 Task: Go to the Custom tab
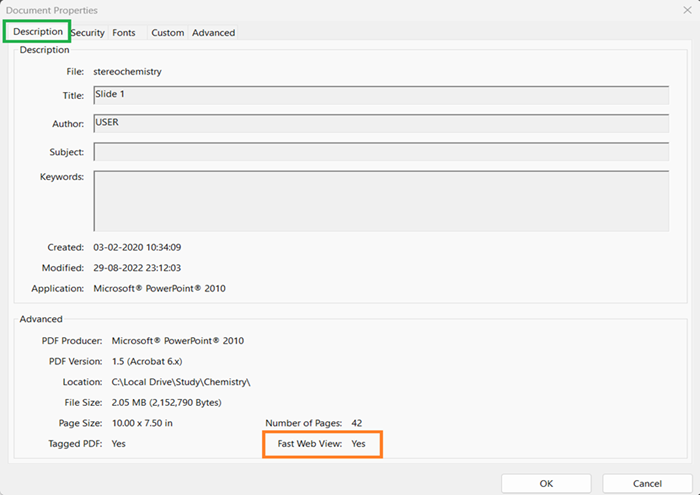pyautogui.click(x=167, y=33)
